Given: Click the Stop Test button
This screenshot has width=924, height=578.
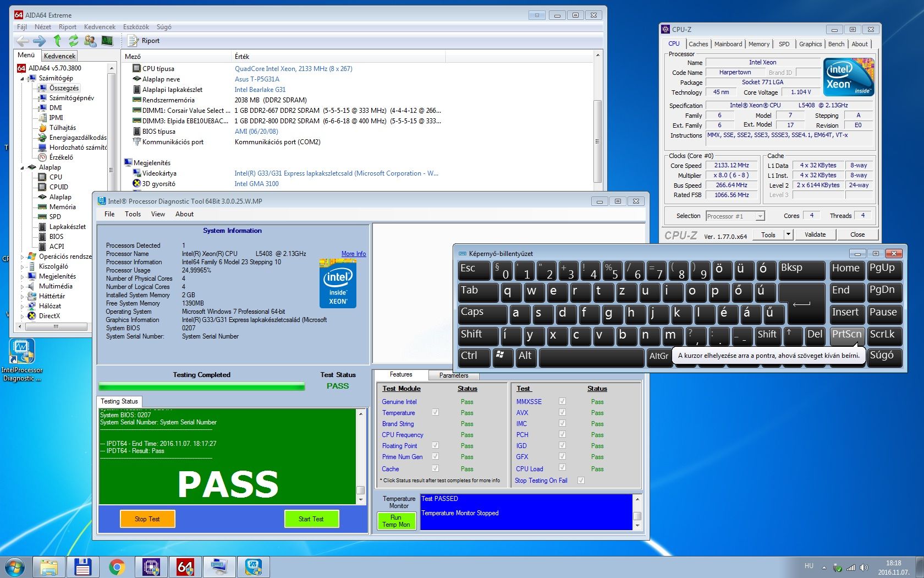Looking at the screenshot, I should [x=147, y=519].
